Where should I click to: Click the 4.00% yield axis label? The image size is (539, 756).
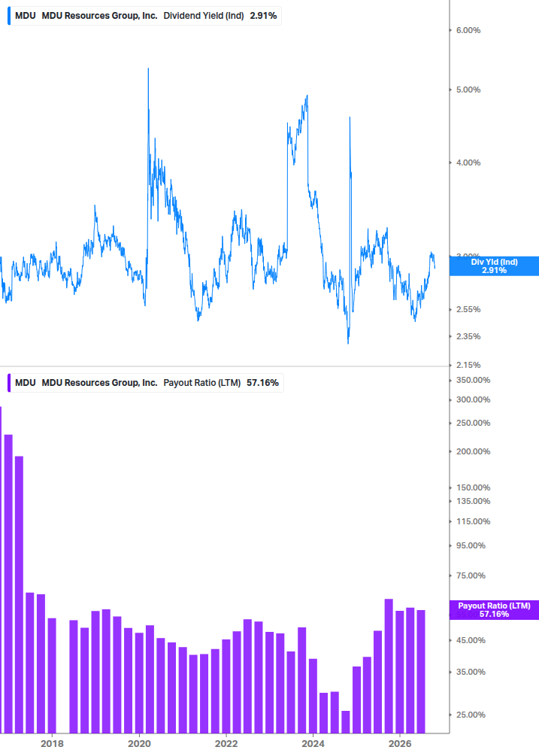click(468, 163)
